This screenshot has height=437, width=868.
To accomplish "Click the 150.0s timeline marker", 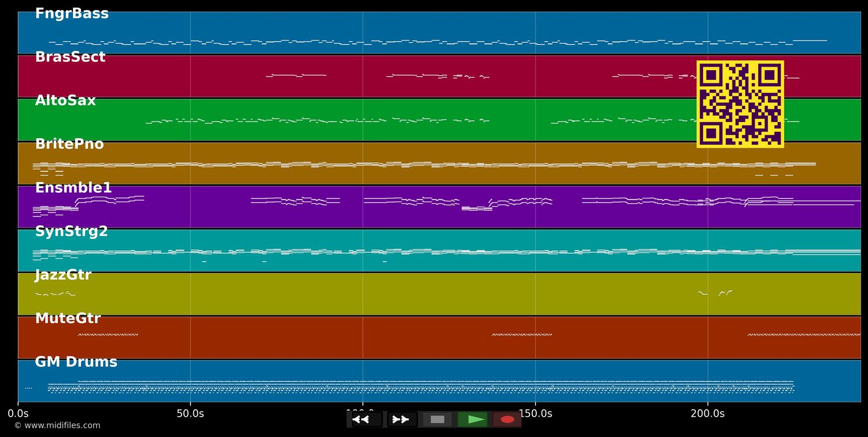I will coord(535,413).
